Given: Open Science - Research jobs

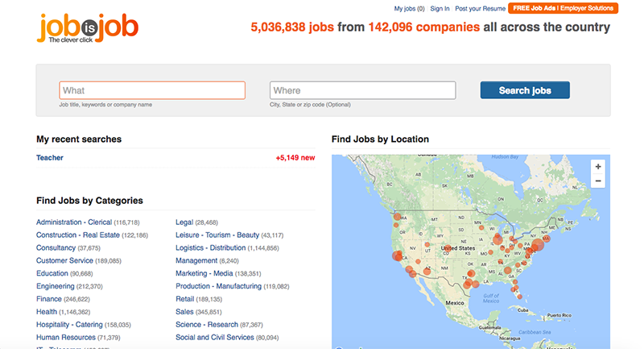Looking at the screenshot, I should point(207,324).
